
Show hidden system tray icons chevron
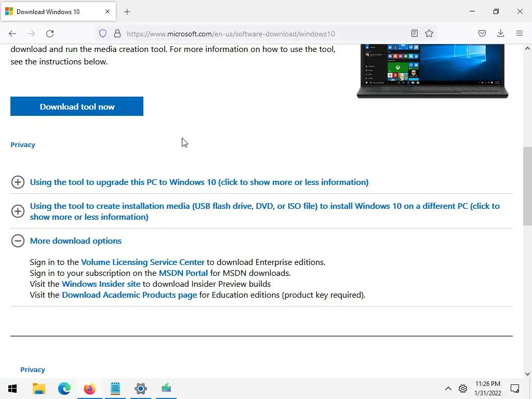point(448,389)
